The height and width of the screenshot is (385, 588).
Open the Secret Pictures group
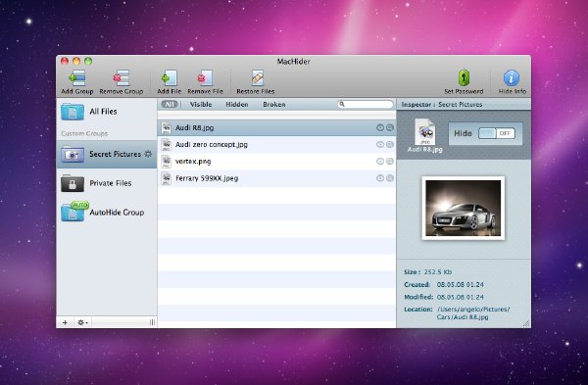click(x=107, y=154)
